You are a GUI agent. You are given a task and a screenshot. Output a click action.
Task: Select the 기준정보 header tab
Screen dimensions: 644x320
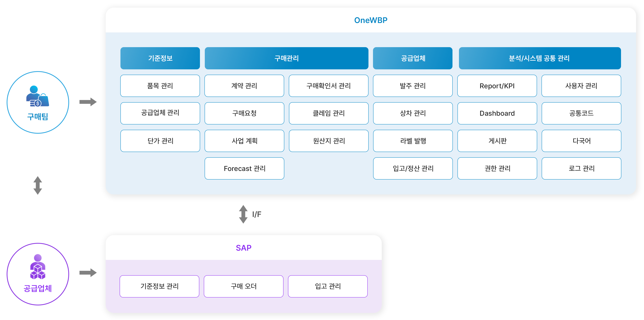pos(160,58)
